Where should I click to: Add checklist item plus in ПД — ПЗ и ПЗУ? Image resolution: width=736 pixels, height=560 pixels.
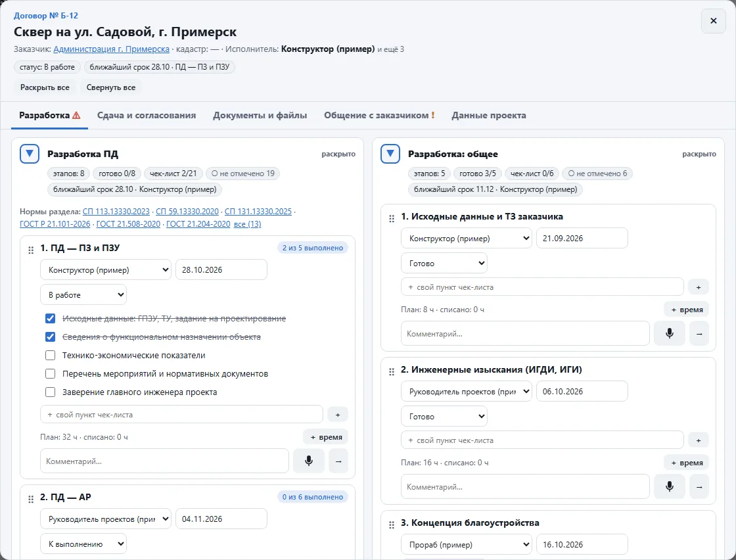(x=338, y=415)
